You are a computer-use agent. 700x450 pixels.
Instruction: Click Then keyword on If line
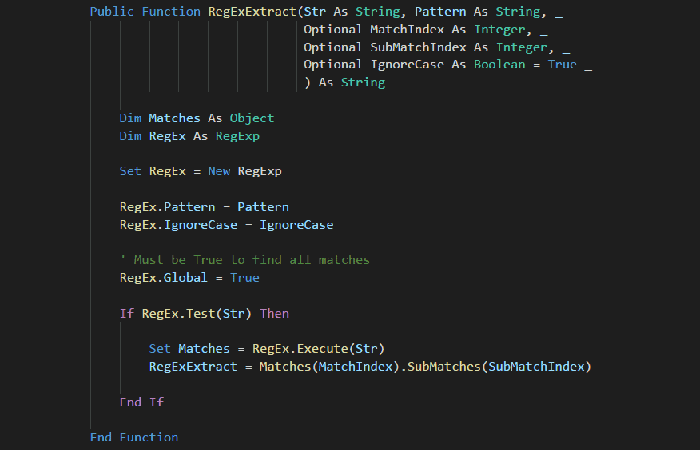click(x=274, y=314)
